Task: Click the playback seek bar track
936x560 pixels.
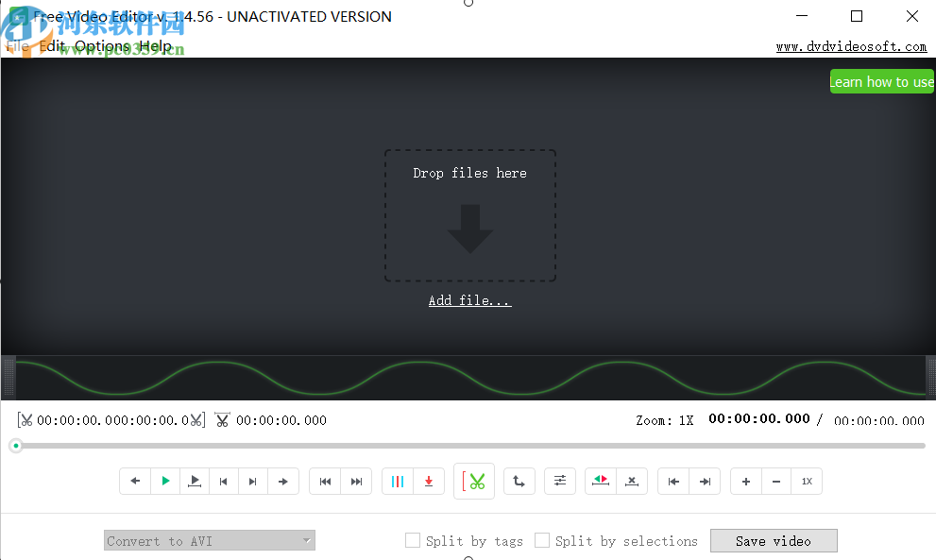Action: click(x=471, y=446)
